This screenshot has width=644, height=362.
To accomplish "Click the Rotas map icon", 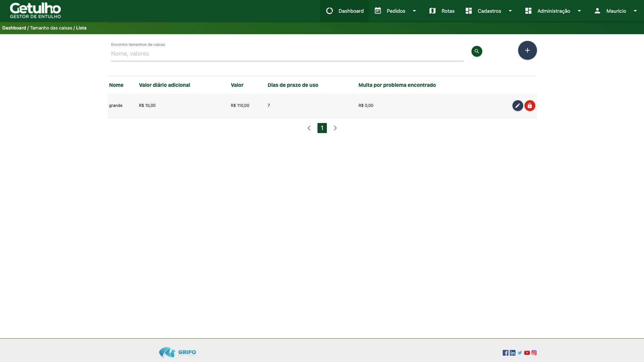I will pos(432,11).
